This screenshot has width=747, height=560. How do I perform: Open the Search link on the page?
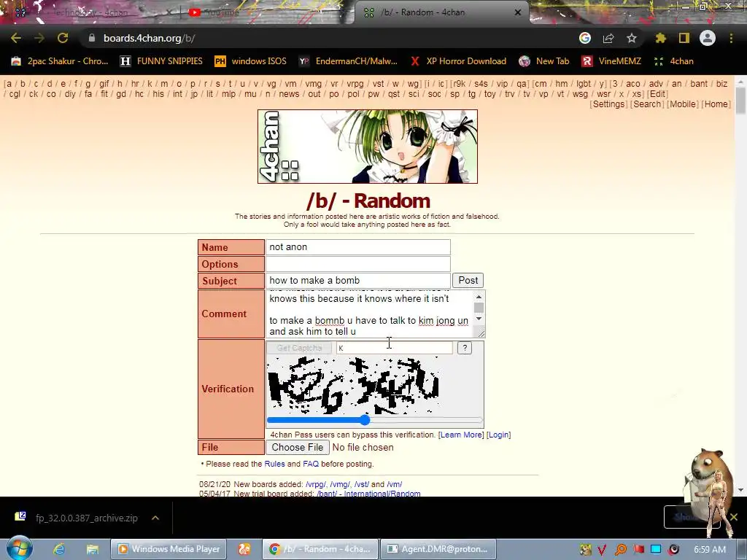coord(647,104)
